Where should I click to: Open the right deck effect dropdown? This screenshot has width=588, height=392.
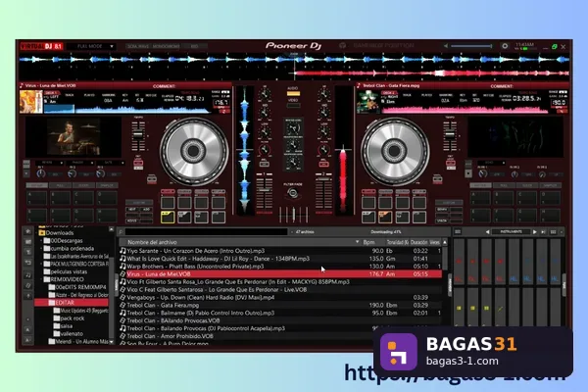pyautogui.click(x=491, y=163)
